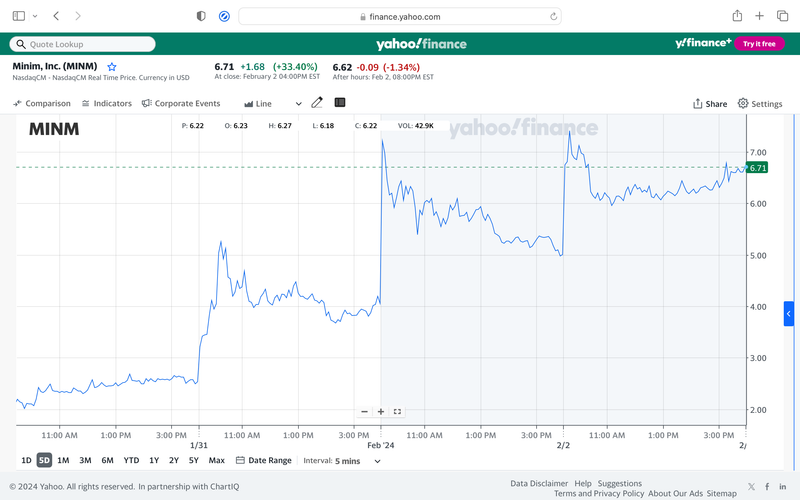Open Yahoo Finance LinkedIn icon
The height and width of the screenshot is (500, 800).
[x=783, y=487]
